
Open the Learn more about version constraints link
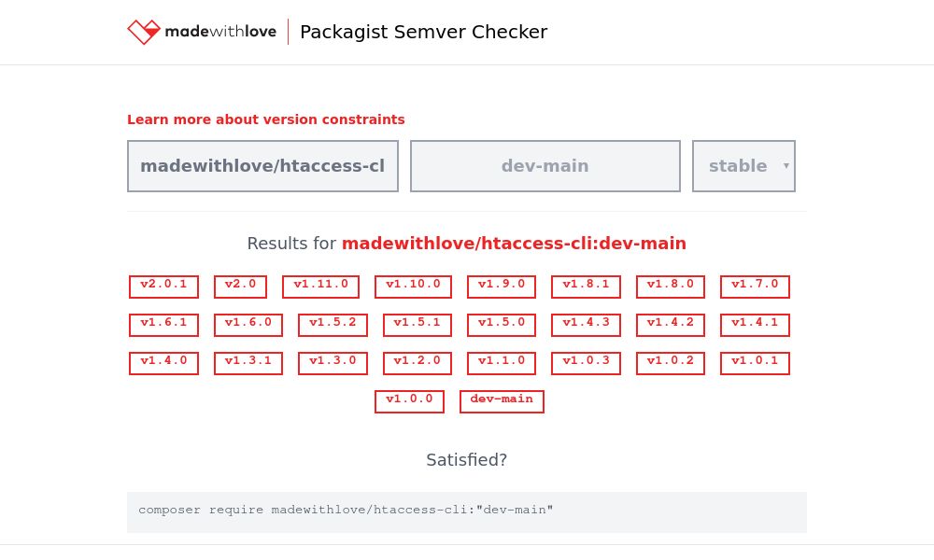tap(265, 119)
